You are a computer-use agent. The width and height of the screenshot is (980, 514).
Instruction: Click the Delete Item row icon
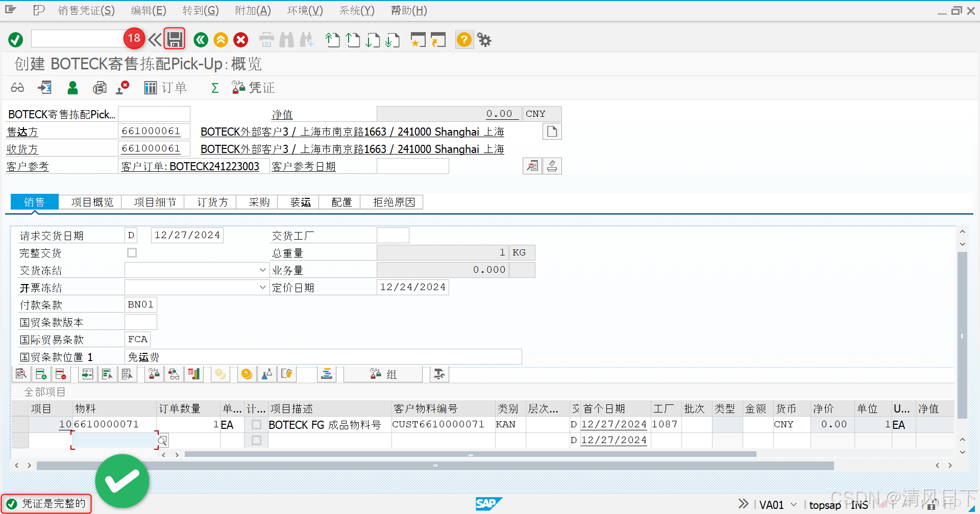(60, 374)
